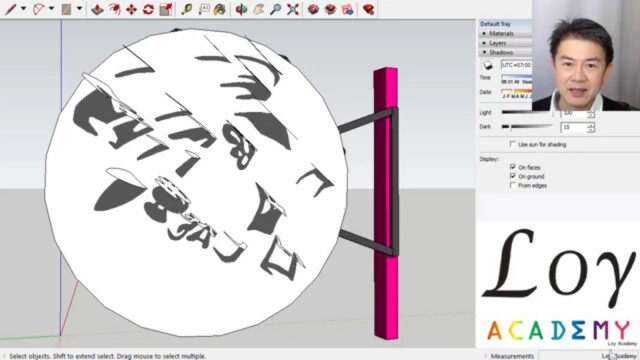Select the Line pencil tool

coord(11,9)
